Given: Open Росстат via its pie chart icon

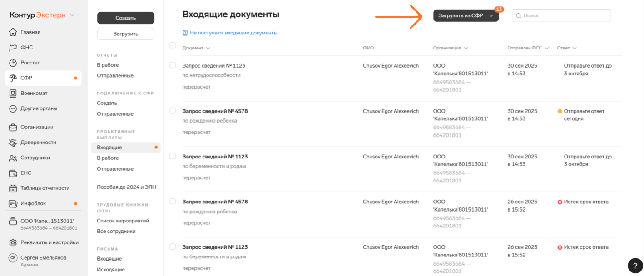Looking at the screenshot, I should (x=13, y=63).
